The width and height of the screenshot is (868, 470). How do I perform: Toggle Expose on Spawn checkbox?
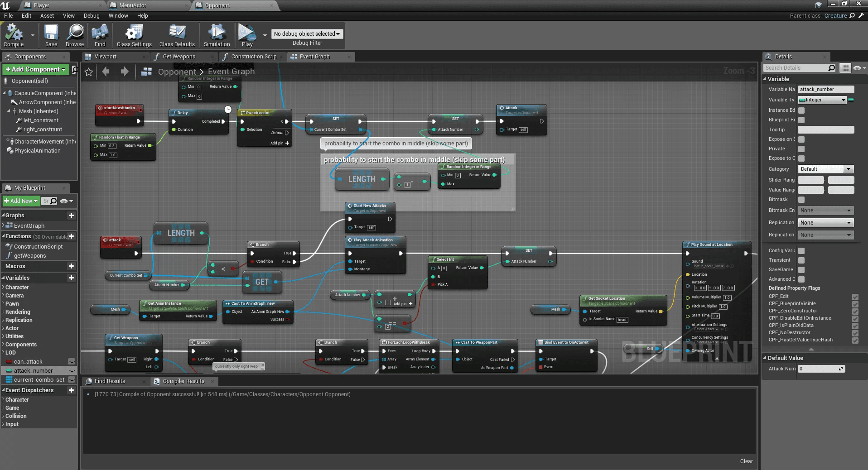(801, 139)
